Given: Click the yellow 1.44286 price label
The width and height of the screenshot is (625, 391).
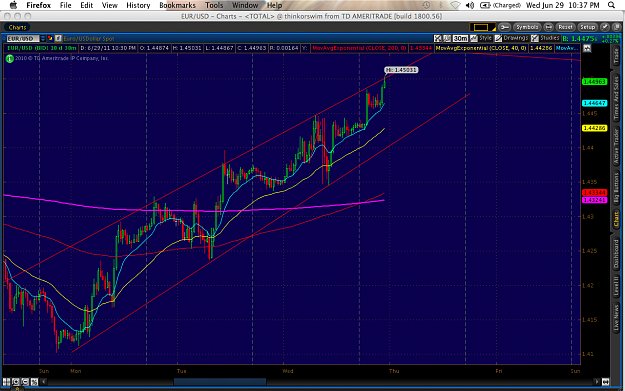Looking at the screenshot, I should (594, 128).
